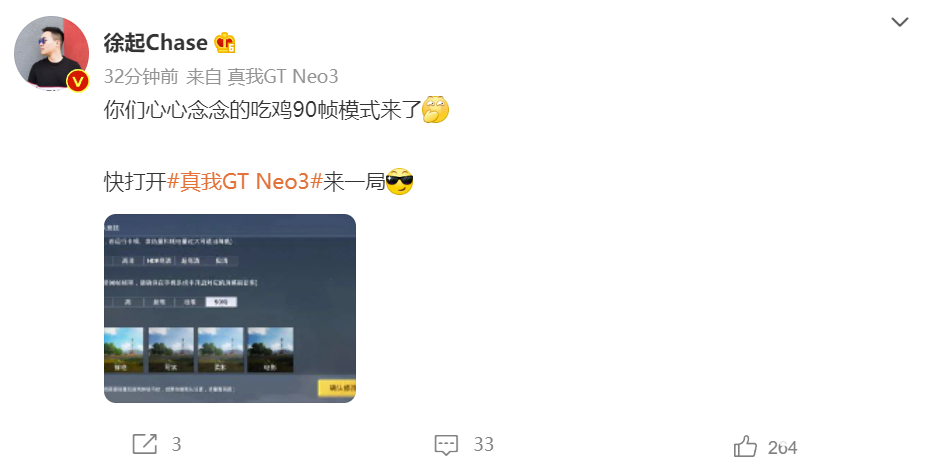Click the covering-mouth emoji after 来了

click(436, 109)
